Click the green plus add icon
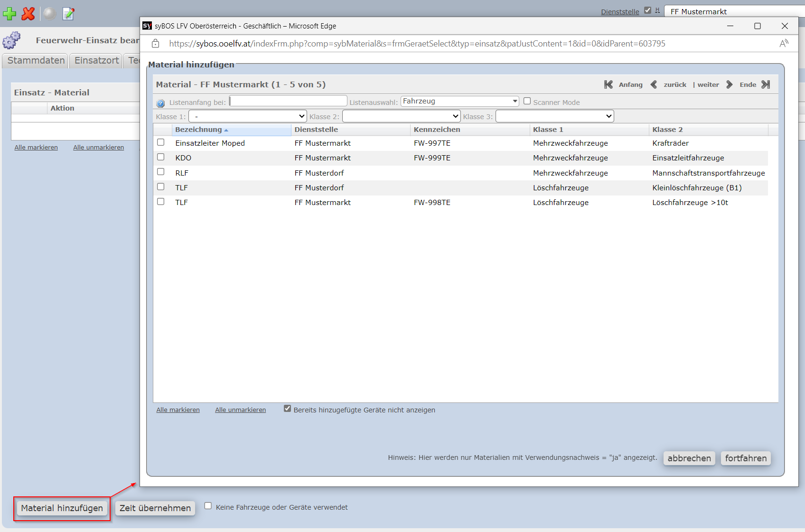 coord(9,14)
